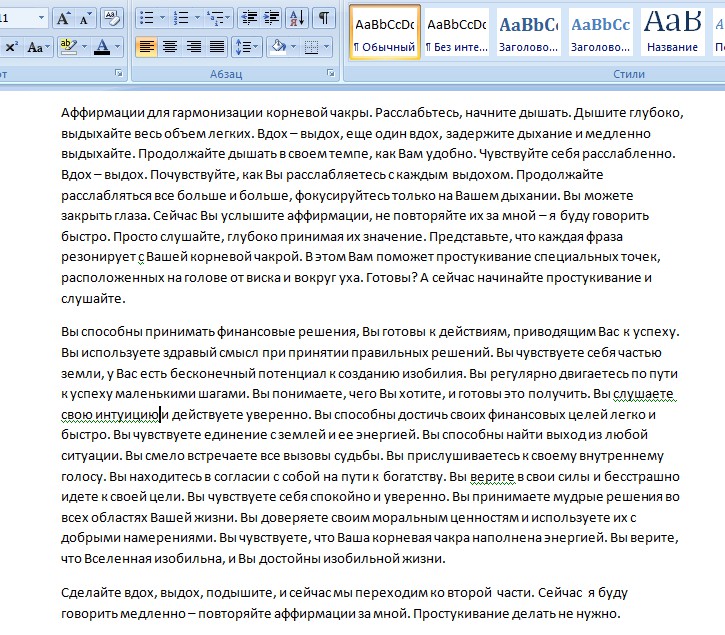Clear formatting with the eraser icon
725x635 pixels.
pyautogui.click(x=112, y=18)
